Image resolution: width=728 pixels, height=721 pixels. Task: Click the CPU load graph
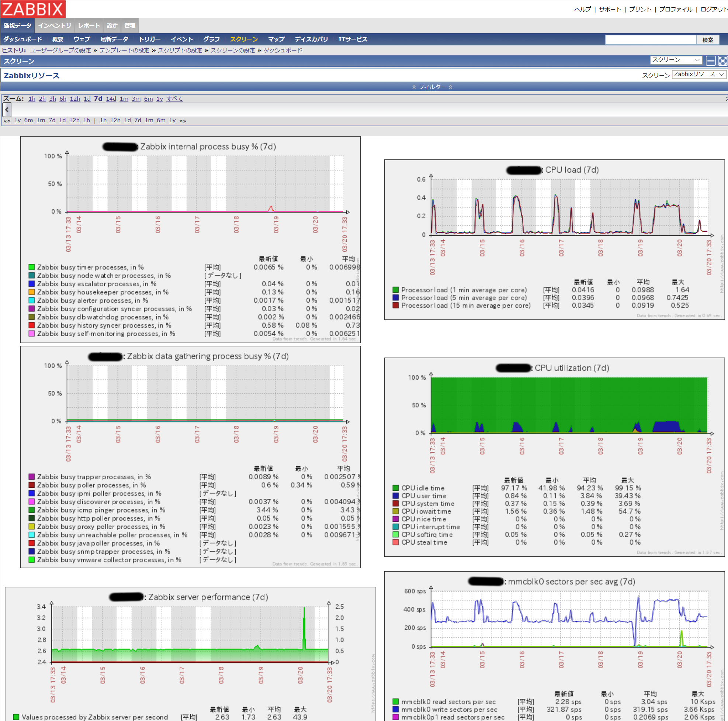(554, 239)
